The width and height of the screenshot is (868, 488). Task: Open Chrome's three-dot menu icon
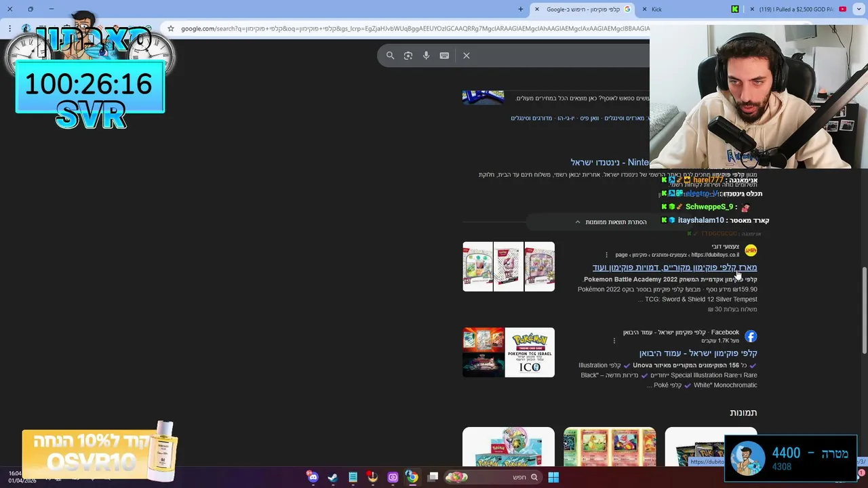coord(9,28)
